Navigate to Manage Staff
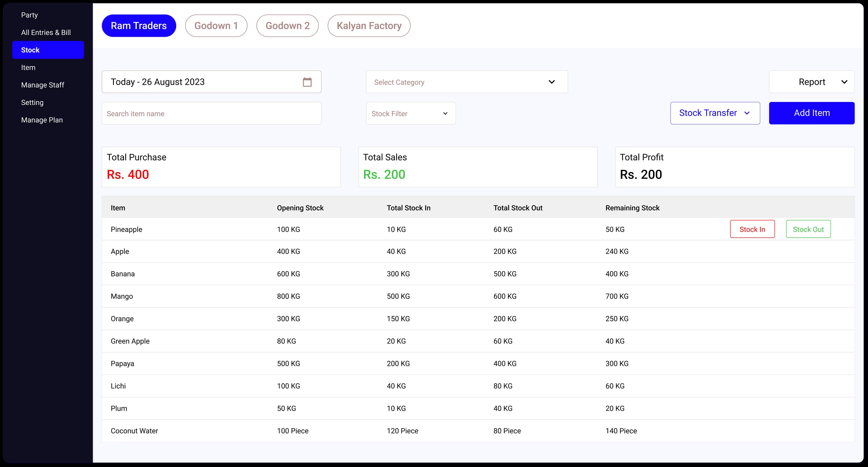868x467 pixels. click(42, 85)
